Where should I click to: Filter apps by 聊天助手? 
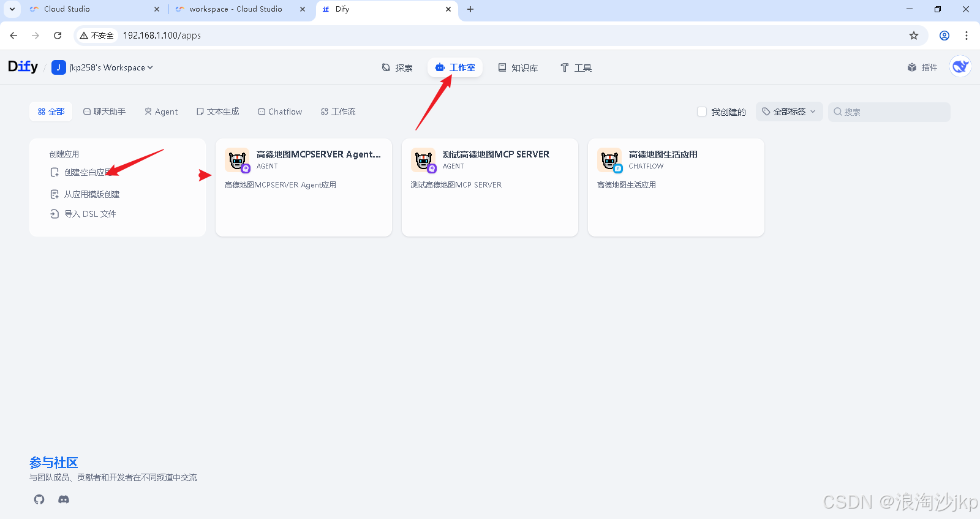104,112
